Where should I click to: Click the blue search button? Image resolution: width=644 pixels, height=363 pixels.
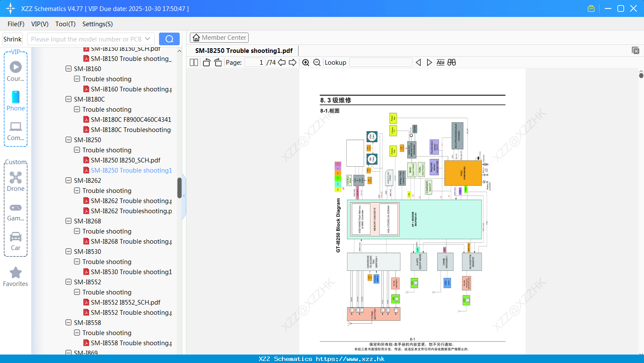coord(169,39)
